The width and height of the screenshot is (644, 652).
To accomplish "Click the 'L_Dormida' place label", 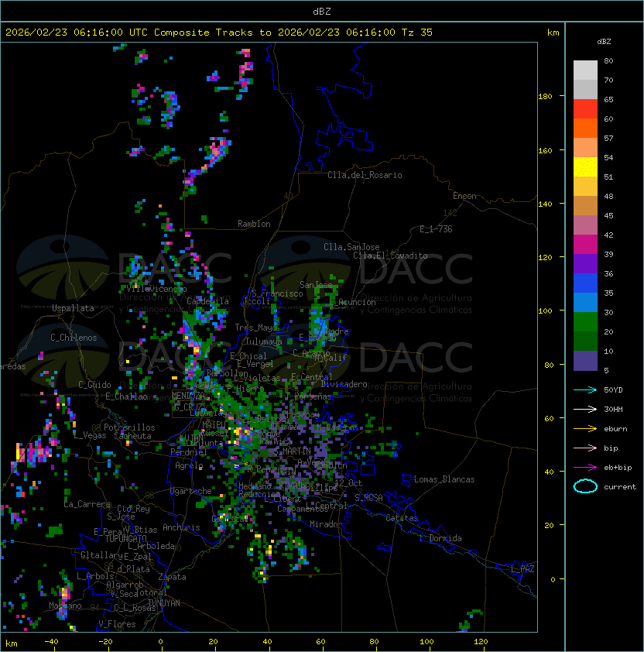I will pyautogui.click(x=440, y=538).
